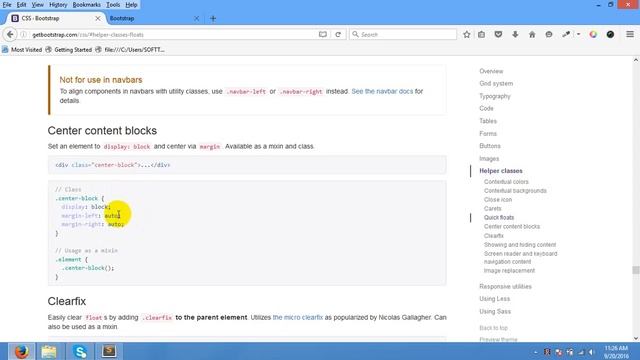Open the black circle extension icon

[610, 35]
